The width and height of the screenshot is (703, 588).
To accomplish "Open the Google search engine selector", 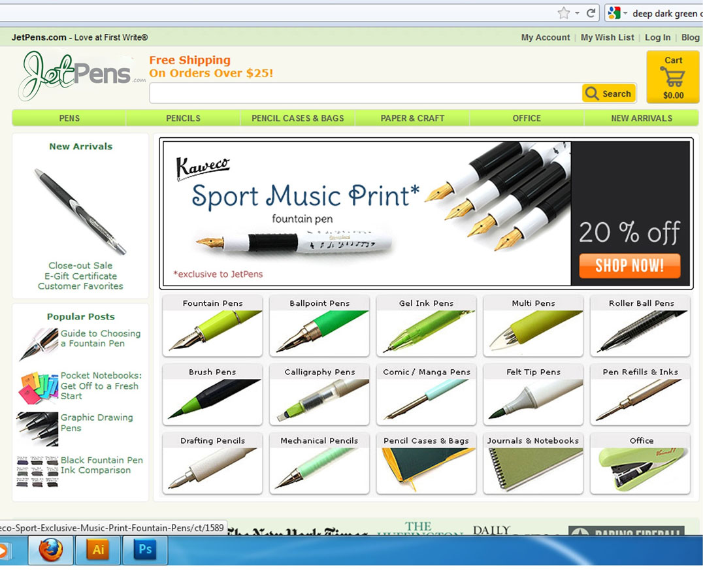I will click(617, 13).
